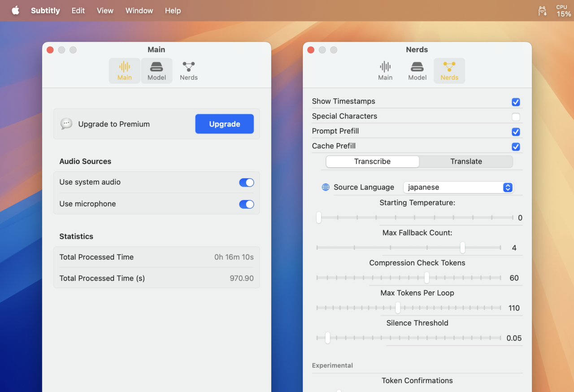The height and width of the screenshot is (392, 574).
Task: Uncheck Prompt Prefill checkbox
Action: pos(516,132)
